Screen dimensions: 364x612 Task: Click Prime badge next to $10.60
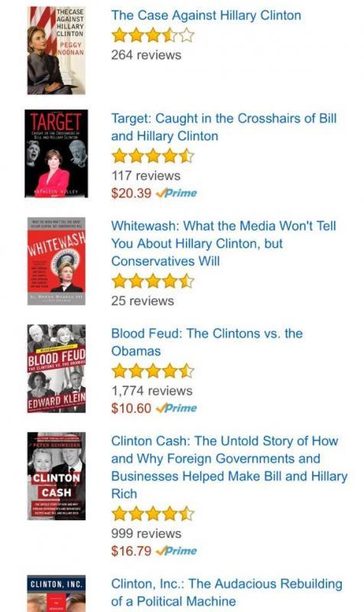pos(177,408)
